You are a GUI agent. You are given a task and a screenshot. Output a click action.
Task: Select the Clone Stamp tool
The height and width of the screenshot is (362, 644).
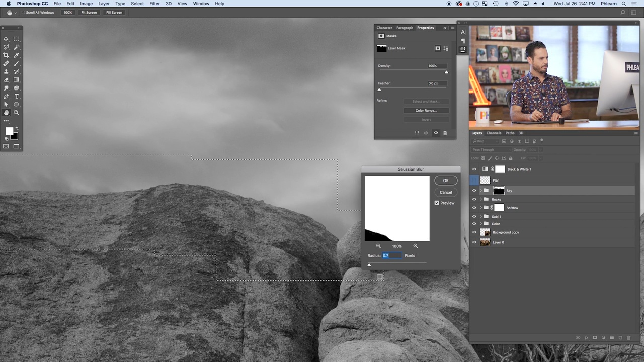click(6, 71)
